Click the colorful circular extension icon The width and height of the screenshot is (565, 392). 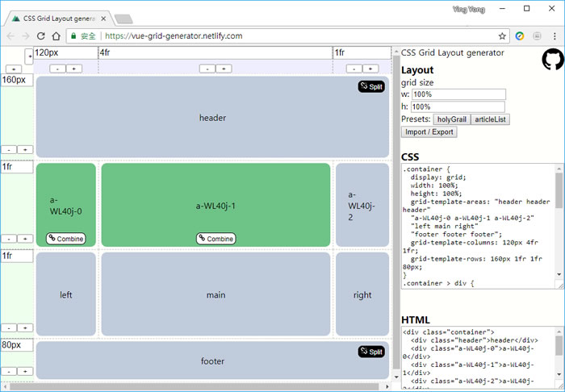(x=519, y=36)
